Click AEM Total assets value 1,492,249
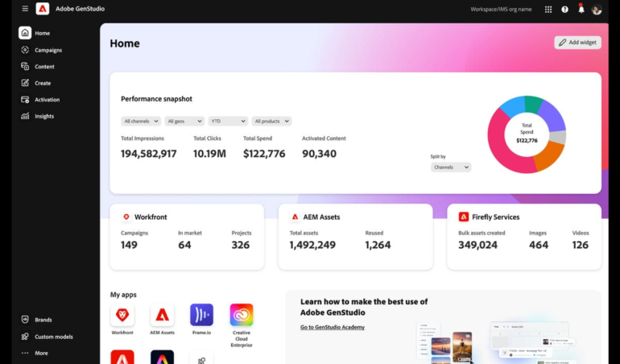Screen dimensions: 620x364 pyautogui.click(x=312, y=245)
